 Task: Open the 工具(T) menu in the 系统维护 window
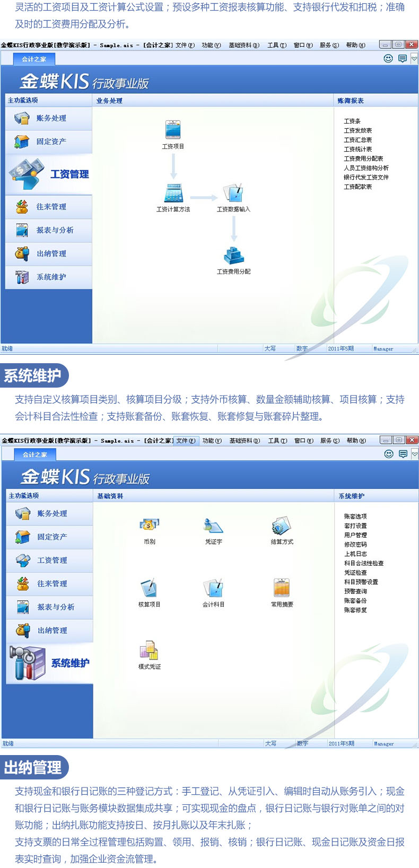[277, 441]
